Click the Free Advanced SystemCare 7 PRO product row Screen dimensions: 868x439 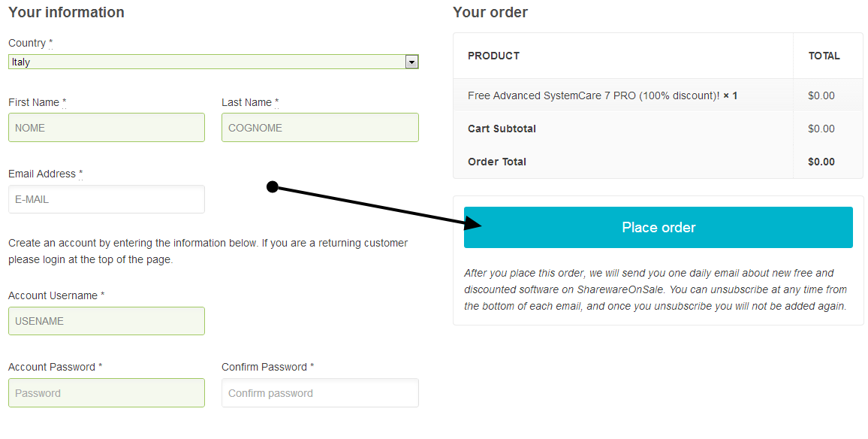point(593,95)
